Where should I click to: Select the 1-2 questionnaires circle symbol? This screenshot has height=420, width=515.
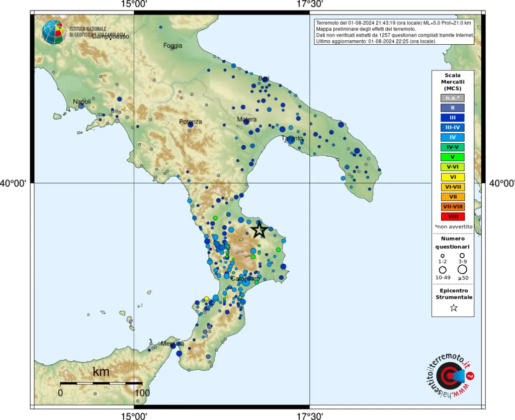tap(443, 256)
